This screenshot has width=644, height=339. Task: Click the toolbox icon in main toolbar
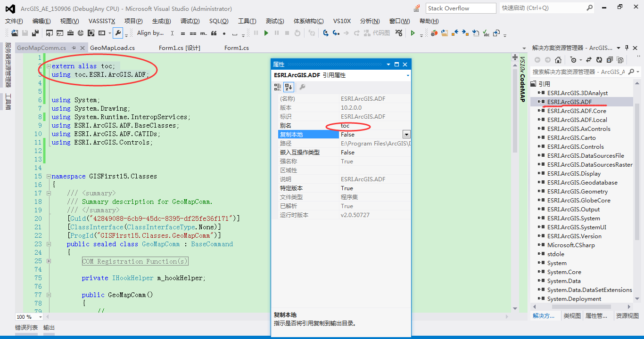pyautogui.click(x=70, y=33)
